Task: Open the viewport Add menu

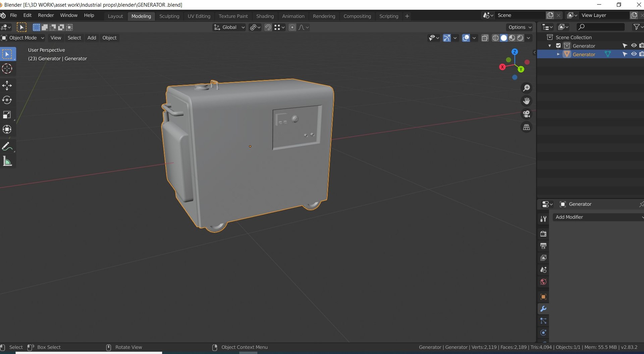Action: (x=92, y=38)
